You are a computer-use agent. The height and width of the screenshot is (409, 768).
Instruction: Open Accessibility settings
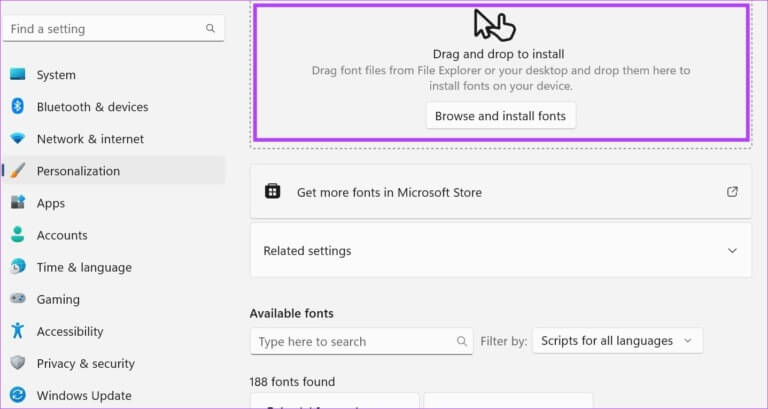pyautogui.click(x=114, y=331)
